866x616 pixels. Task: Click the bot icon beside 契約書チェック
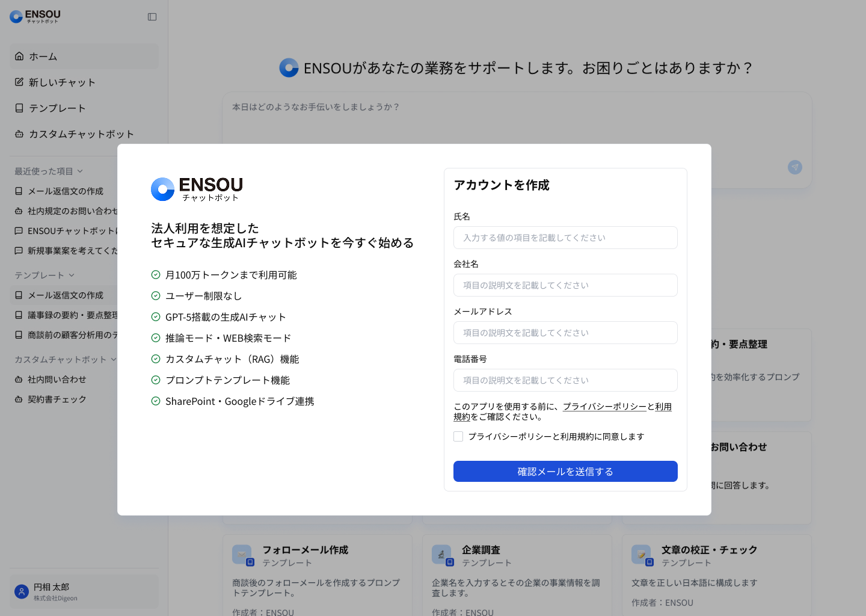click(x=19, y=399)
